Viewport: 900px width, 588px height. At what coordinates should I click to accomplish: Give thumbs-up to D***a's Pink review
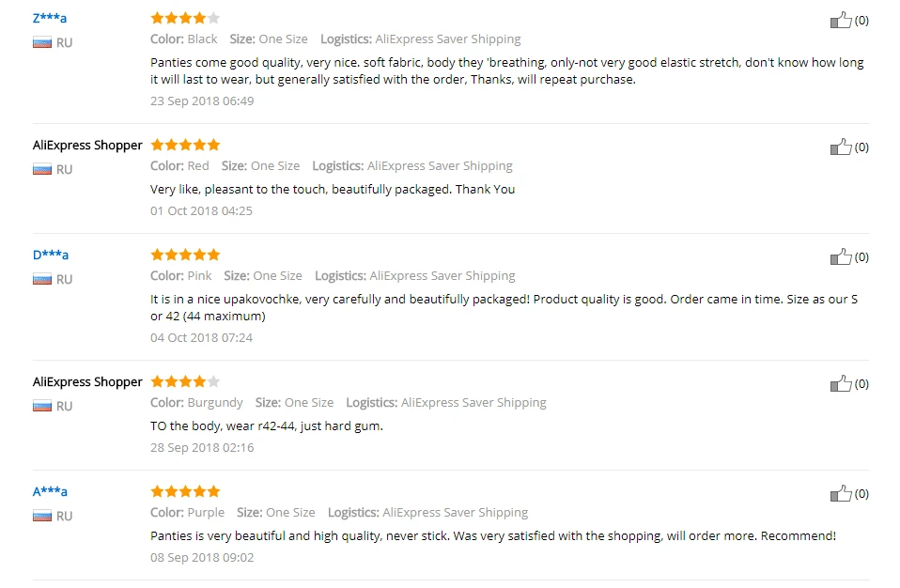point(841,257)
